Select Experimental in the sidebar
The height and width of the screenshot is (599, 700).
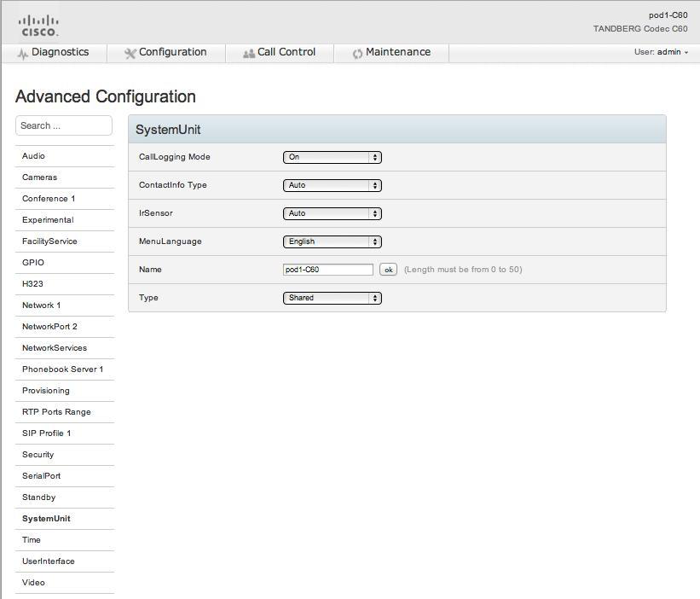point(65,220)
